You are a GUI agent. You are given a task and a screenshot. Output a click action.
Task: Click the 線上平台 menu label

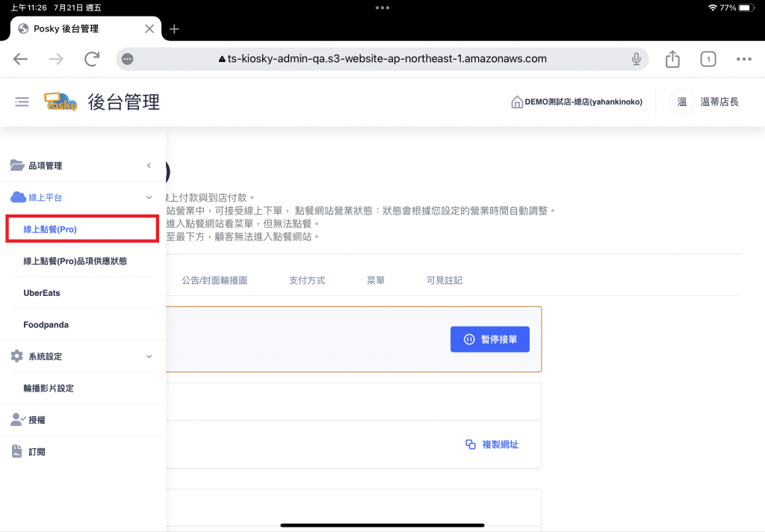tap(45, 197)
